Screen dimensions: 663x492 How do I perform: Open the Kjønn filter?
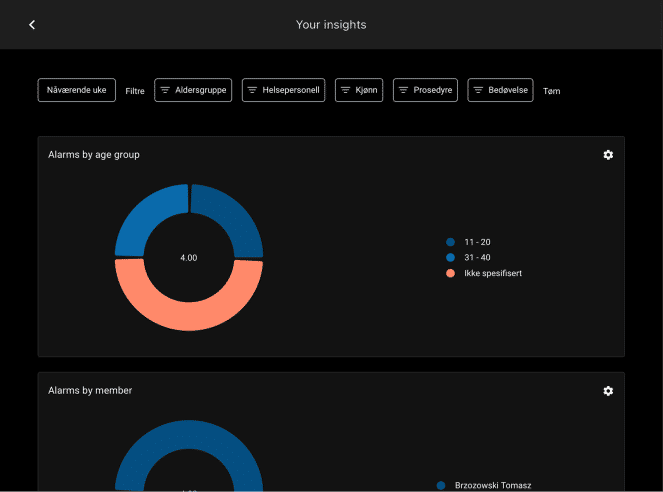(x=359, y=90)
